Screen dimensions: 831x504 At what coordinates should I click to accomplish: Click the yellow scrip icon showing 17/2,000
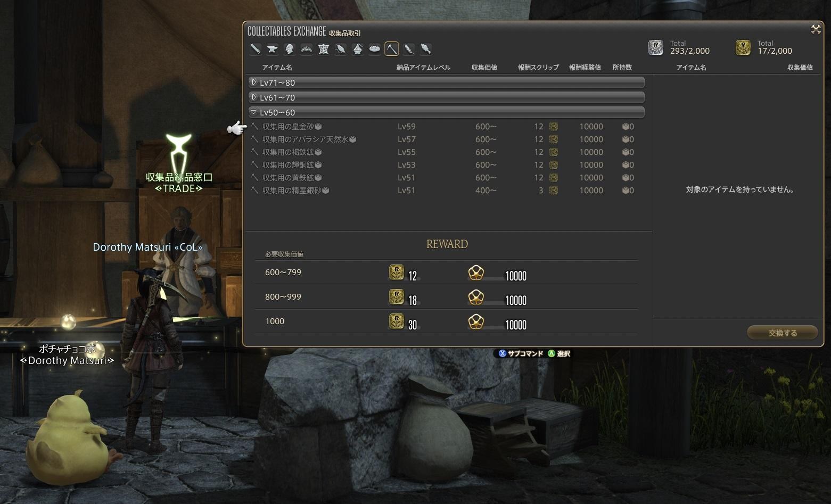tap(743, 47)
